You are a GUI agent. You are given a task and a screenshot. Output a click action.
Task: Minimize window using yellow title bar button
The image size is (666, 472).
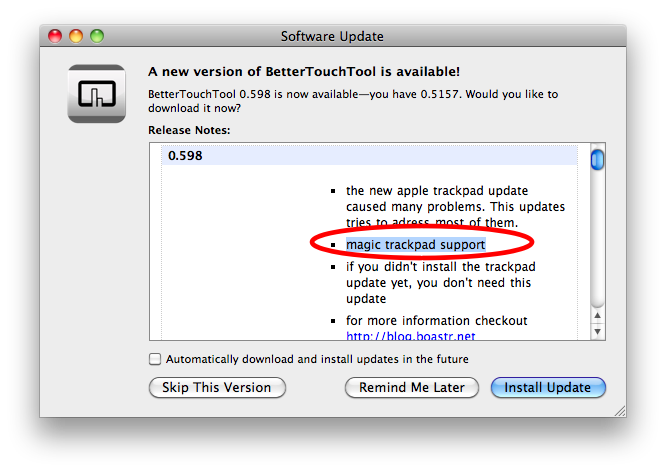click(76, 36)
